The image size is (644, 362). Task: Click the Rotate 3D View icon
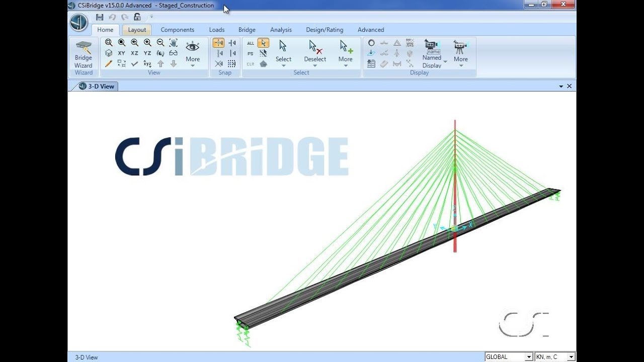[x=160, y=53]
